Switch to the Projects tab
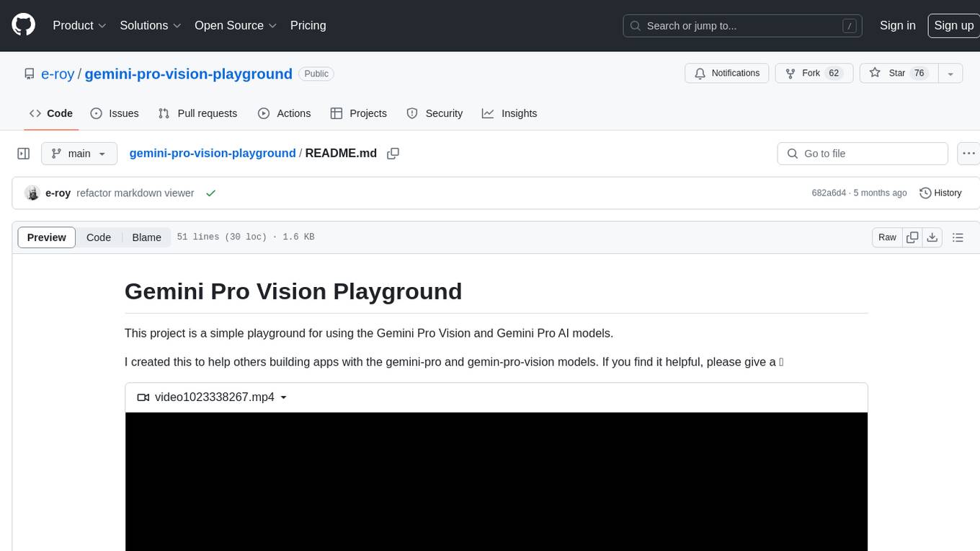The image size is (980, 551). point(359,113)
